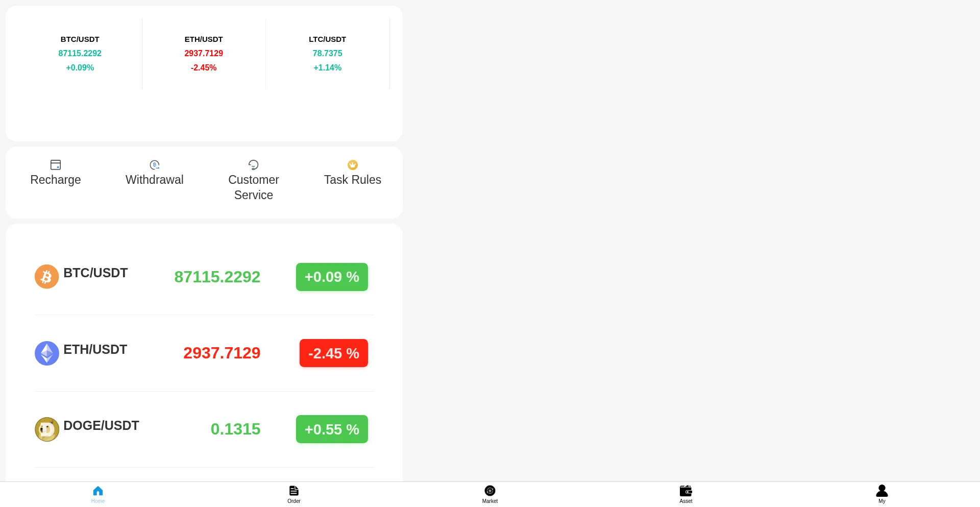
Task: Click the green +0.09 % badge
Action: (x=332, y=277)
